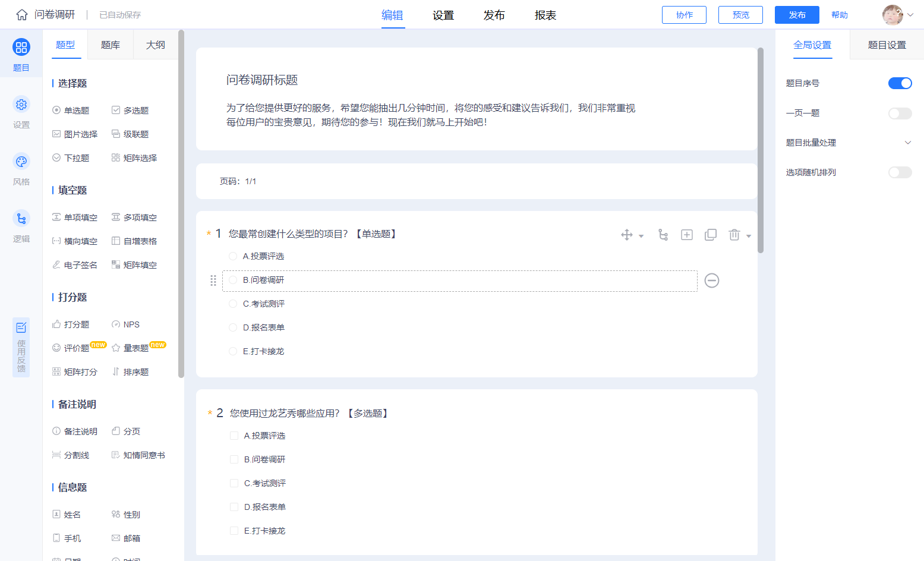Delete question 1 using the trash icon
Screen dimensions: 924x561
(734, 235)
